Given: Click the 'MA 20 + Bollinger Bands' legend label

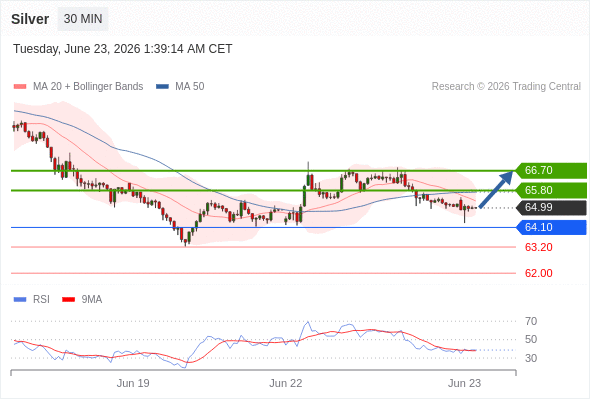Looking at the screenshot, I should pyautogui.click(x=88, y=87).
